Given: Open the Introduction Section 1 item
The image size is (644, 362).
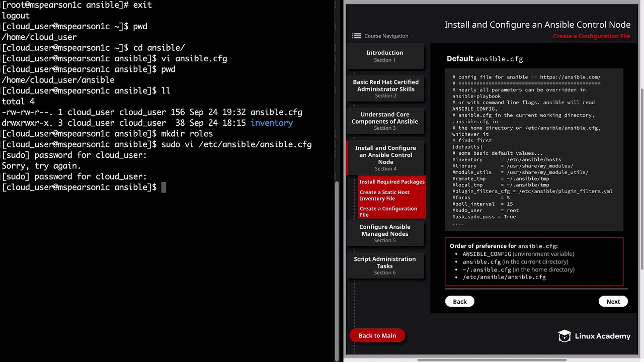Looking at the screenshot, I should (385, 56).
